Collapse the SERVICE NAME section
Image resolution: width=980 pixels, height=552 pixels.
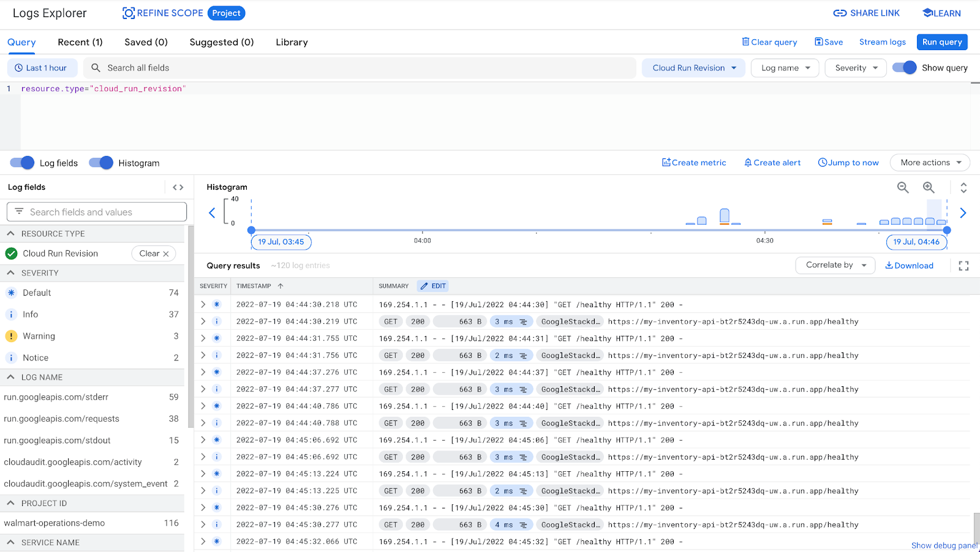(11, 542)
